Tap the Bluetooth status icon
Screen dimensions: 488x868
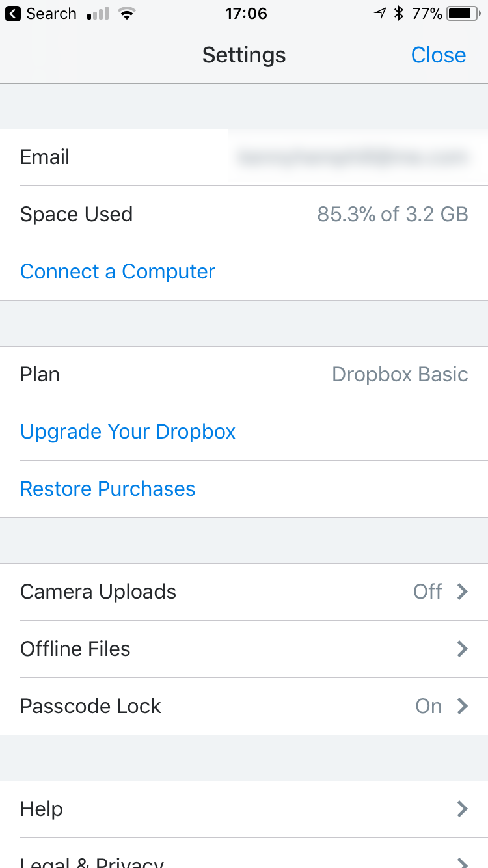pos(400,14)
